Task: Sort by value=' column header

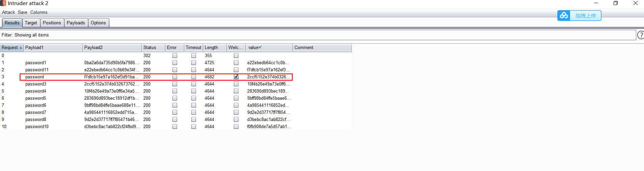Action: pos(269,48)
